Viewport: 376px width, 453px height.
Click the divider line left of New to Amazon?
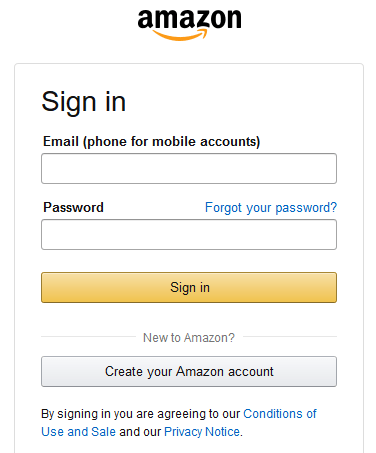coord(88,337)
